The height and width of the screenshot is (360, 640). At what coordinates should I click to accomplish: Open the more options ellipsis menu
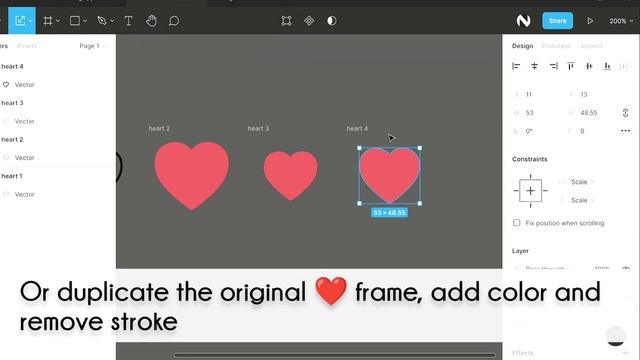pos(625,131)
